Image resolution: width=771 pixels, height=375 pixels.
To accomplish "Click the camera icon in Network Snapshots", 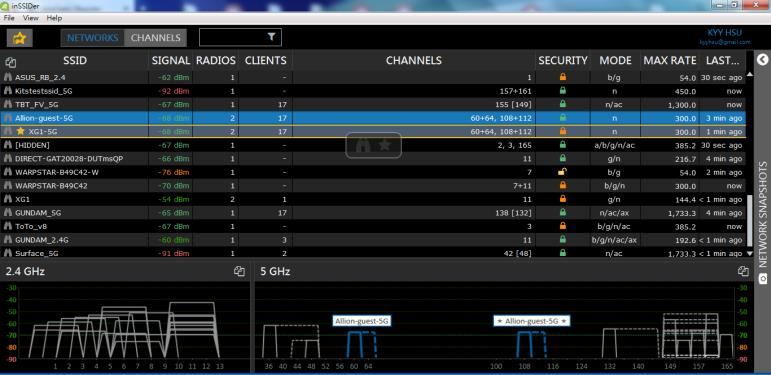I will coord(763,278).
